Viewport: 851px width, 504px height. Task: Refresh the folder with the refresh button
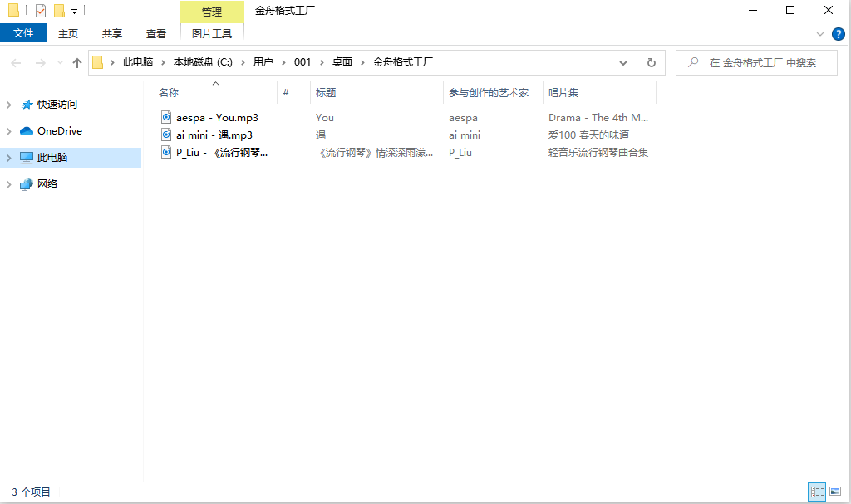click(652, 63)
